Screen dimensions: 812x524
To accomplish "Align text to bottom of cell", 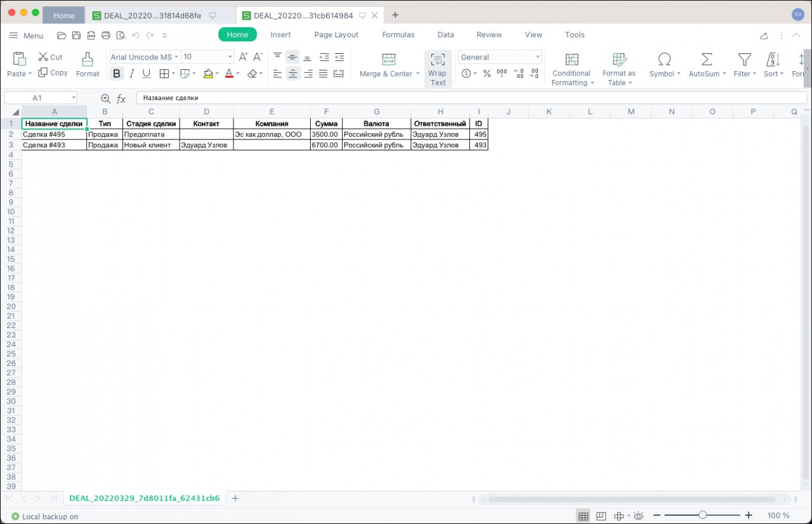I will tap(308, 57).
